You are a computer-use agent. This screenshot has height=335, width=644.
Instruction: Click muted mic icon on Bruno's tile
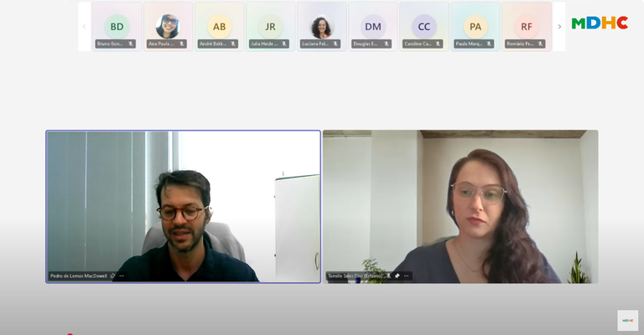[131, 44]
